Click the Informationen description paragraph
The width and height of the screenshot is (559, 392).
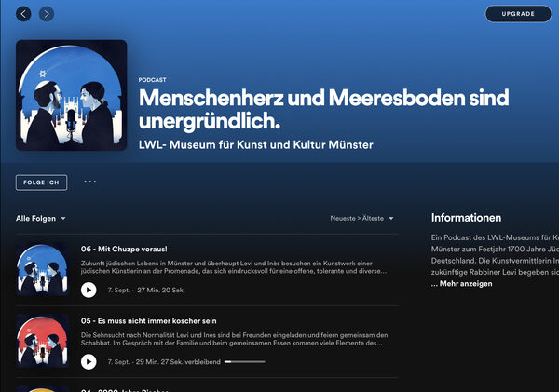click(x=495, y=255)
